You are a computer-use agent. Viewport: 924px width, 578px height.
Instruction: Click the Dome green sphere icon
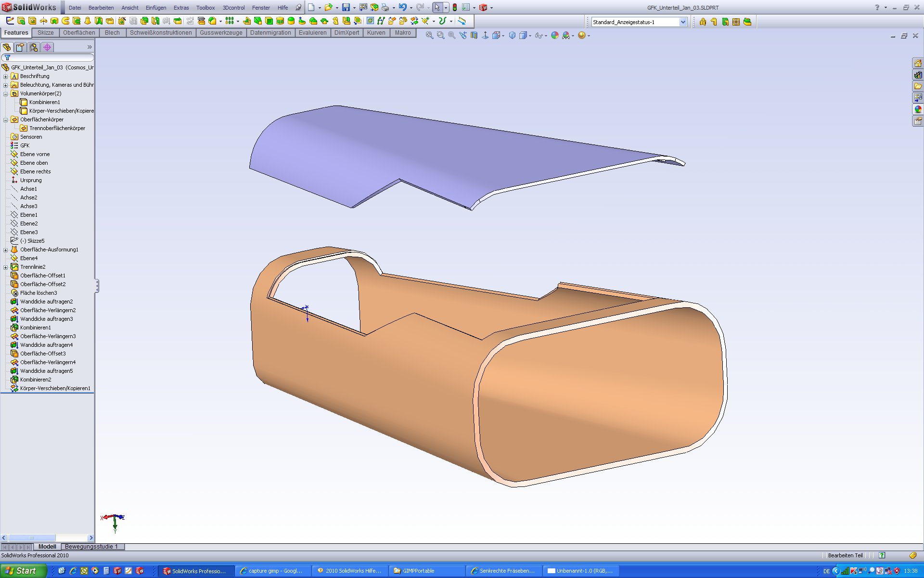pos(291,21)
